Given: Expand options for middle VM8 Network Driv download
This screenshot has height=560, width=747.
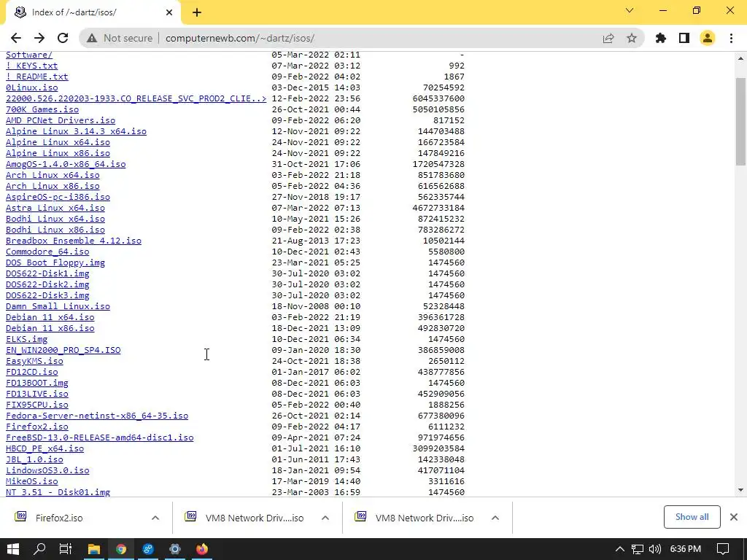Looking at the screenshot, I should [325, 518].
